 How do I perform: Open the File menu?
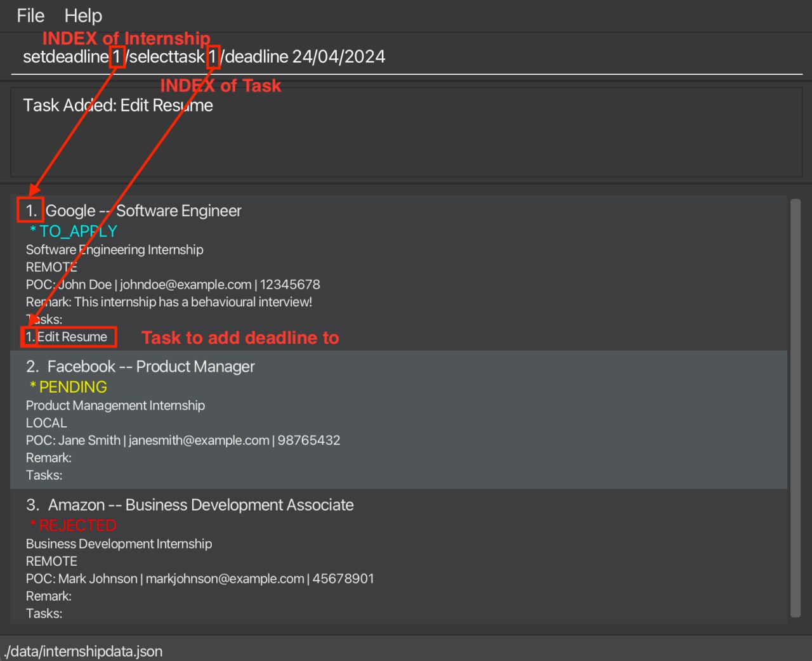click(30, 16)
